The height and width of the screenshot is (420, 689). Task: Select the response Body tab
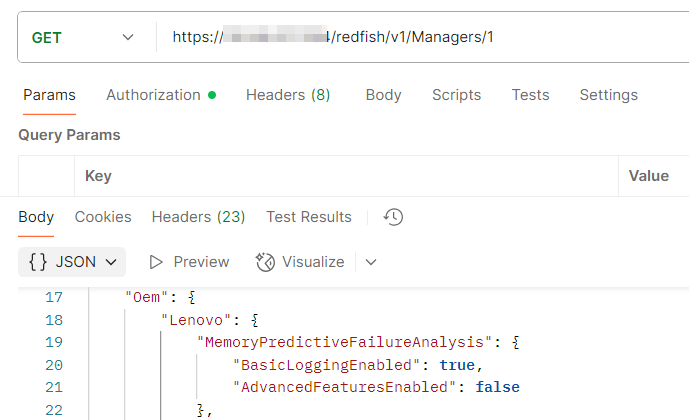36,217
